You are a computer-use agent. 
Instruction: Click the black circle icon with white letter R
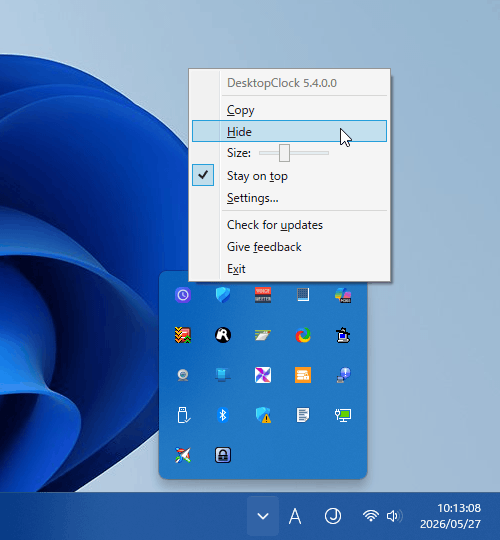pos(223,335)
